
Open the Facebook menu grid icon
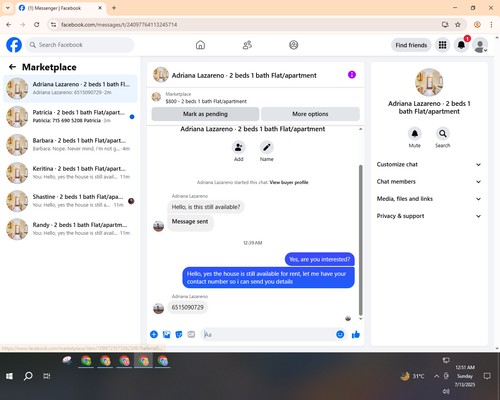[442, 45]
